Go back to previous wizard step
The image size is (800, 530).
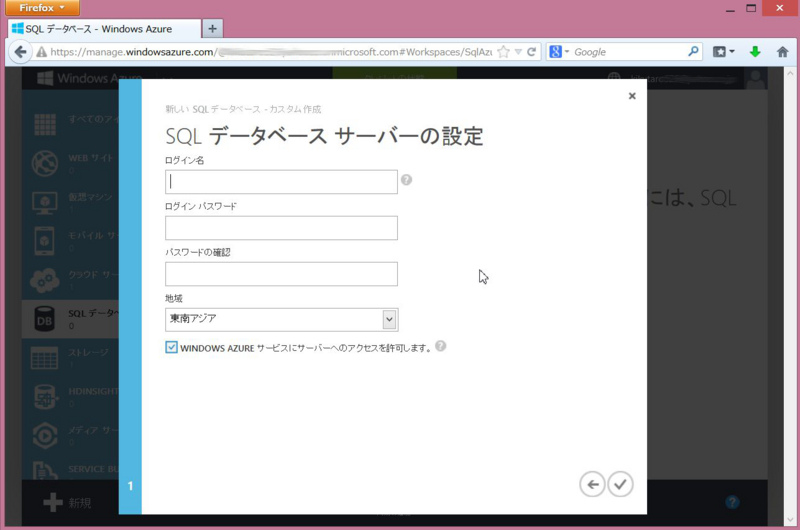pyautogui.click(x=592, y=484)
